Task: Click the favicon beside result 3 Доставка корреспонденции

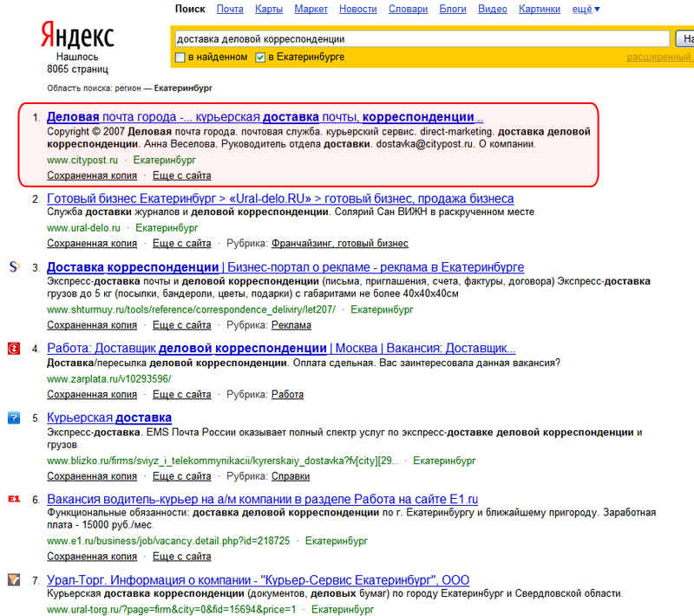Action: pos(14,267)
